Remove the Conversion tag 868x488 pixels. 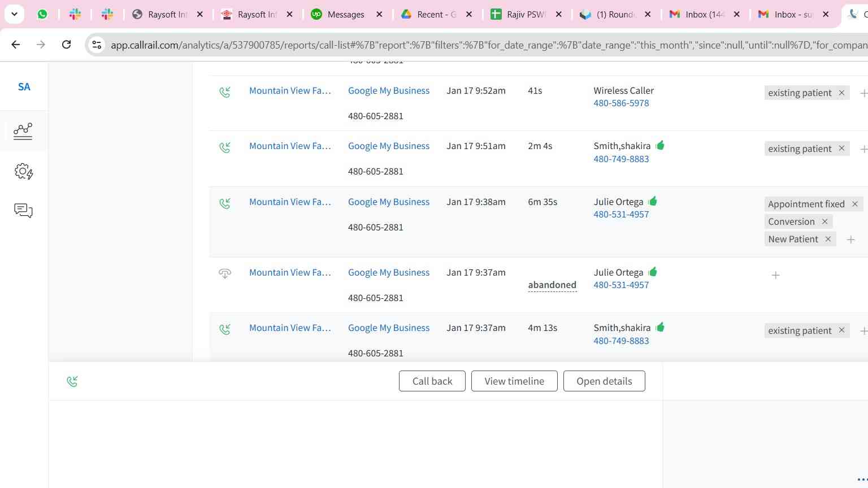coord(824,221)
